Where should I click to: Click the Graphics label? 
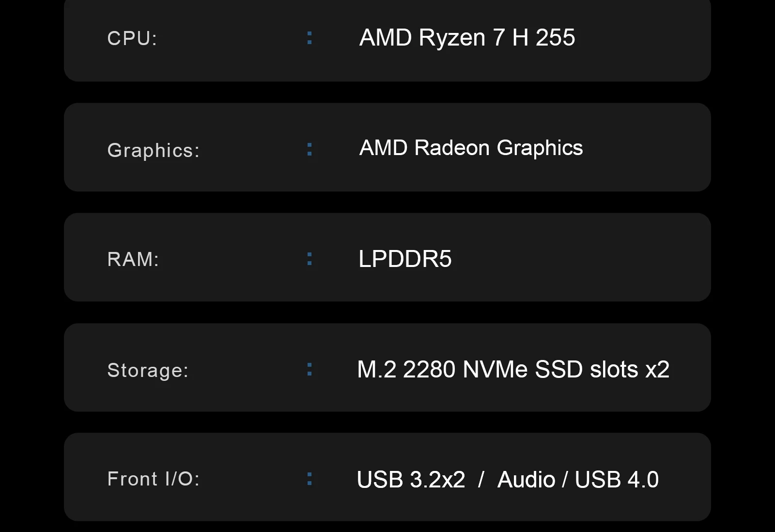pos(153,150)
